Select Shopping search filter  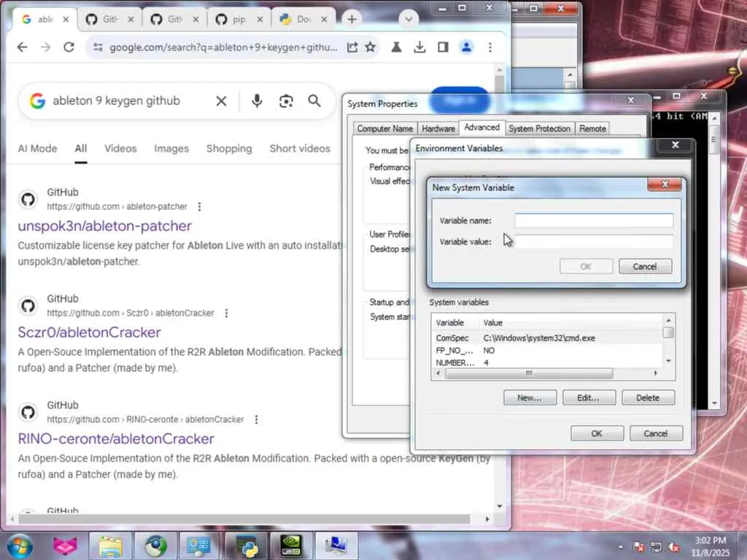[229, 149]
